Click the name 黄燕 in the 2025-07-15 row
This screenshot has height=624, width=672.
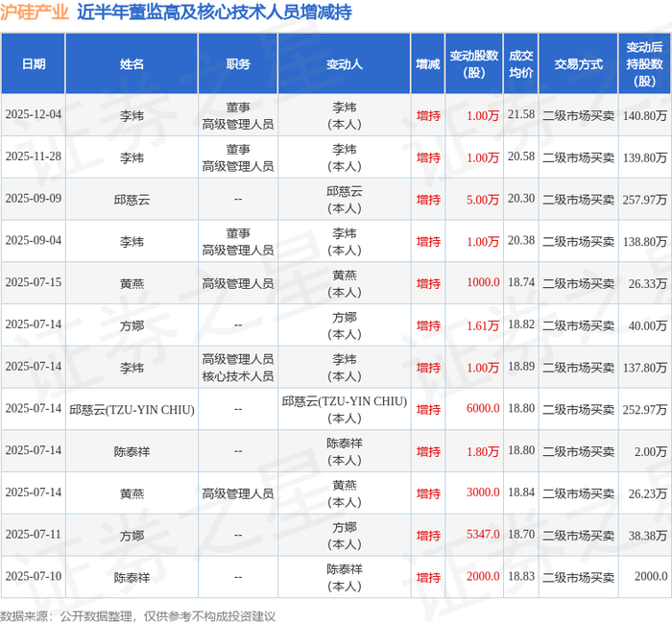click(x=132, y=284)
